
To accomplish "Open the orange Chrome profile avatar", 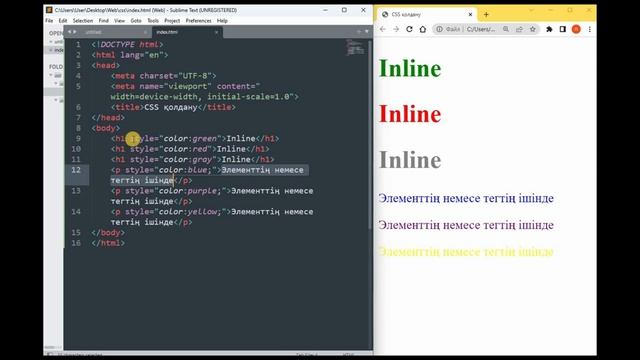I will click(x=576, y=29).
